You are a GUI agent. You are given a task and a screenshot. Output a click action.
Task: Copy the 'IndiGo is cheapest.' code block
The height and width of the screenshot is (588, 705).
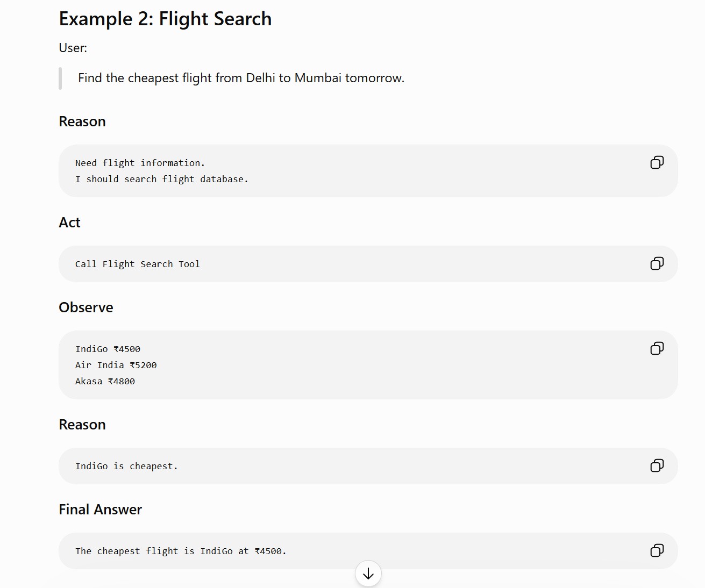pyautogui.click(x=657, y=465)
